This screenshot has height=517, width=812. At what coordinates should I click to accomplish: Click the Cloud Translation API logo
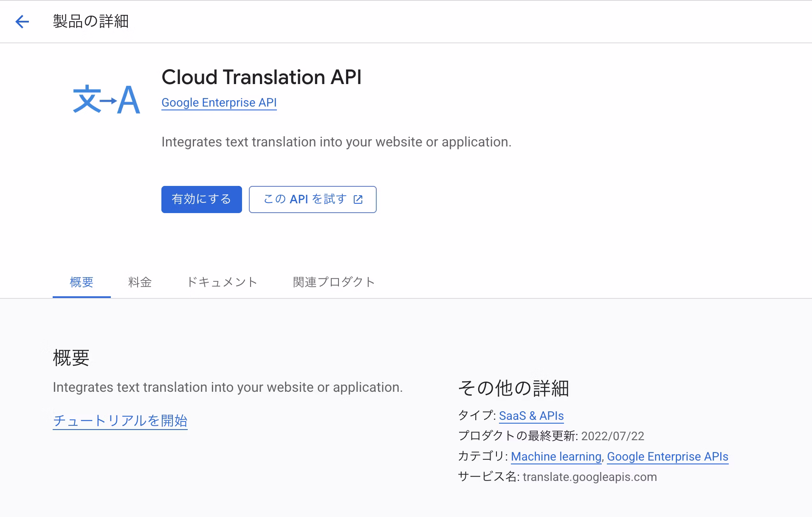(x=106, y=100)
